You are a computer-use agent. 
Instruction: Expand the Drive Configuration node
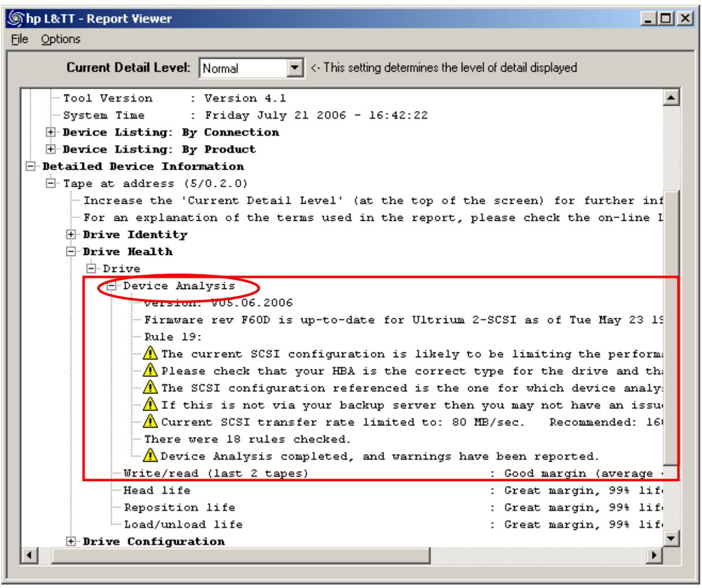[70, 542]
